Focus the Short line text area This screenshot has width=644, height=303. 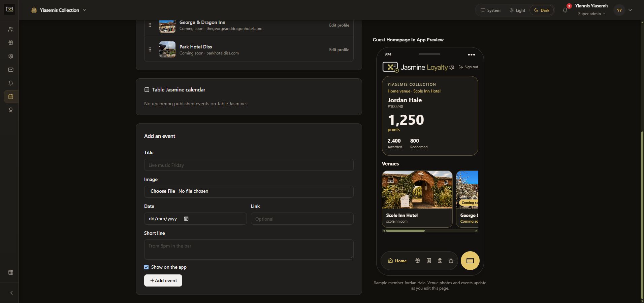[249, 249]
